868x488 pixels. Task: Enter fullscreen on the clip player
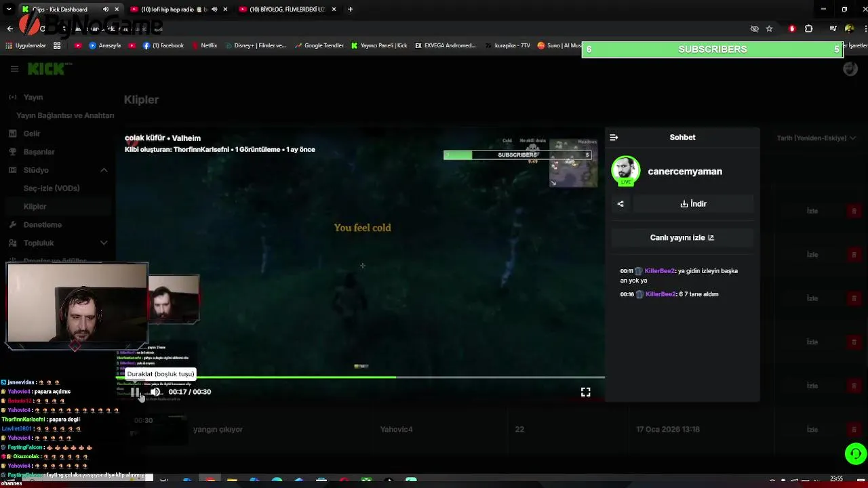pos(586,392)
